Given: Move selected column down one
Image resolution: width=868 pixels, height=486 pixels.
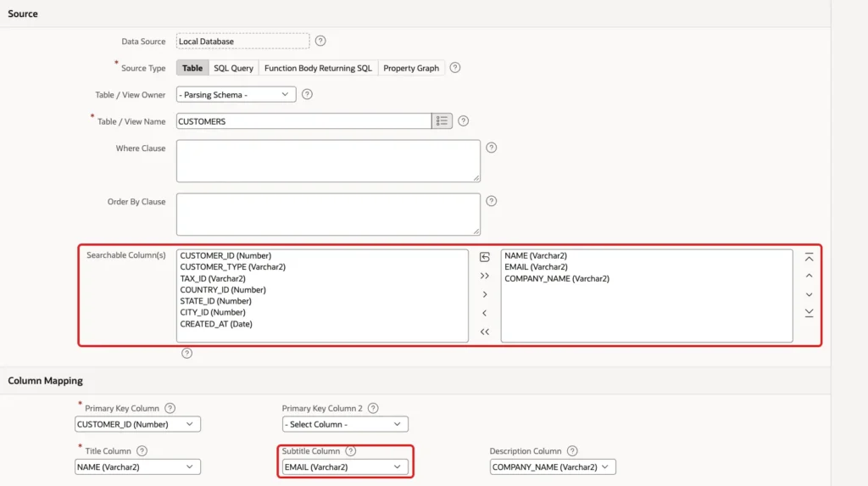Looking at the screenshot, I should [x=809, y=294].
